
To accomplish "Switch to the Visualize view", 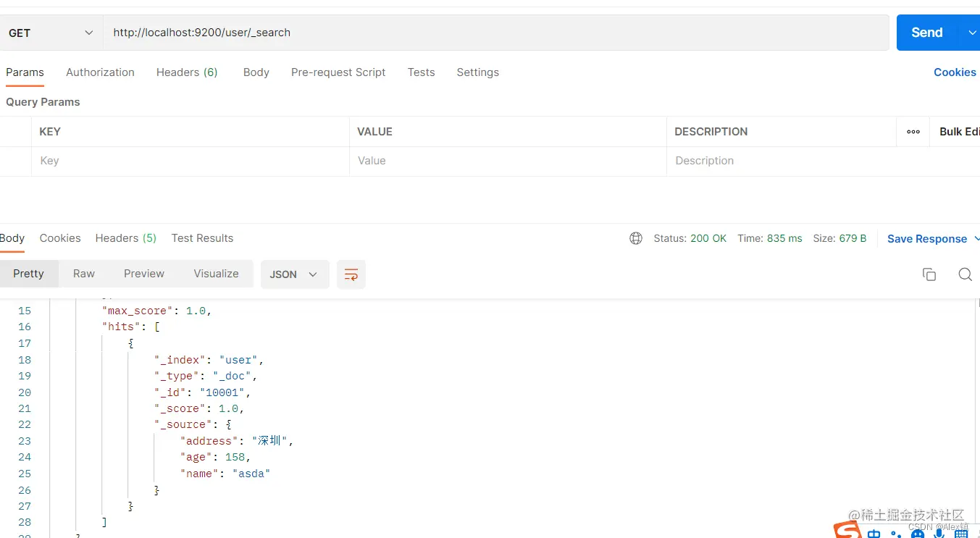I will (216, 274).
